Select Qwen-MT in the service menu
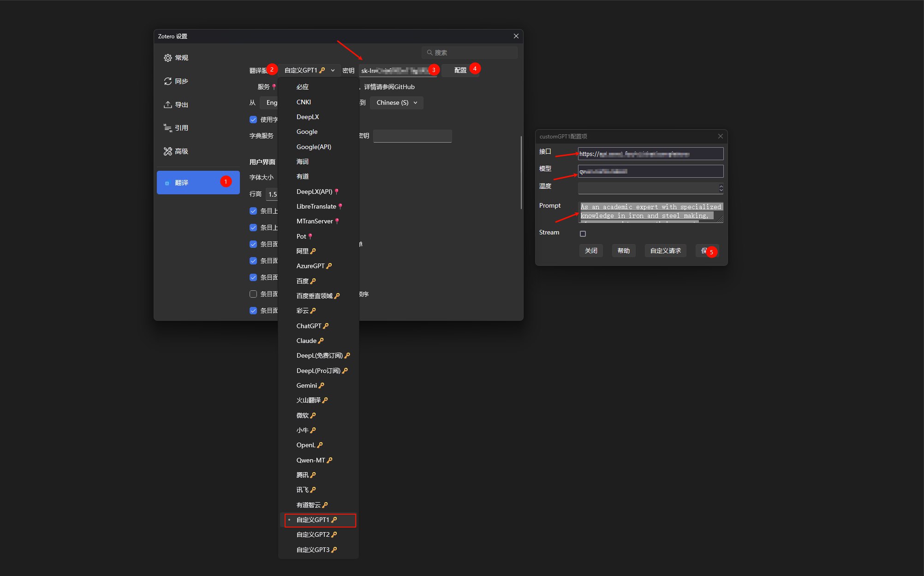The height and width of the screenshot is (576, 924). [310, 460]
